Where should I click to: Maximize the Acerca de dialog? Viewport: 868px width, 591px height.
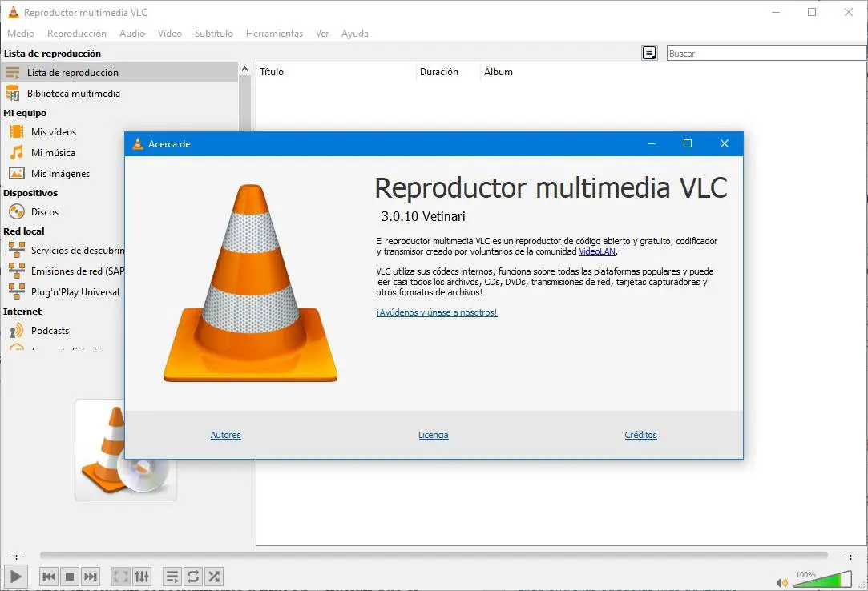click(x=688, y=143)
